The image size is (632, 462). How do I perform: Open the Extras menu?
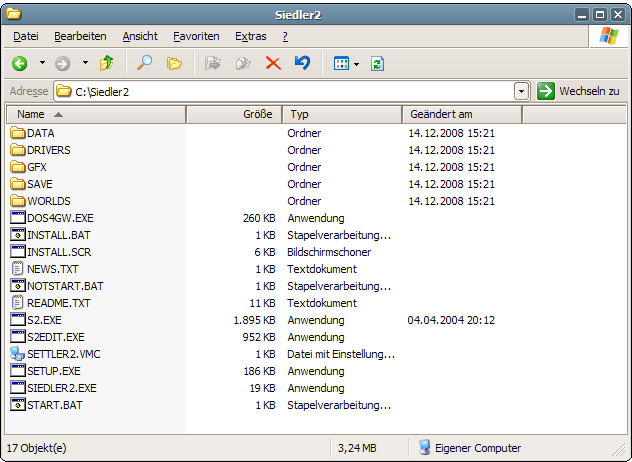[251, 36]
